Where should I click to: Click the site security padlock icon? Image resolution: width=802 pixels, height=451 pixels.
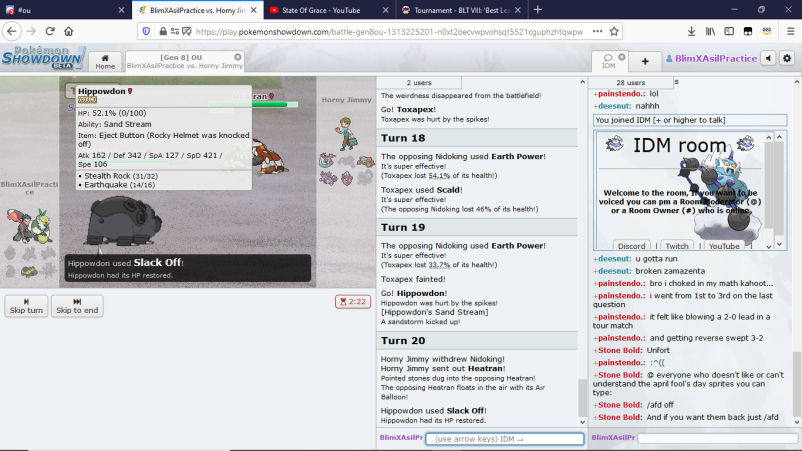tap(163, 31)
